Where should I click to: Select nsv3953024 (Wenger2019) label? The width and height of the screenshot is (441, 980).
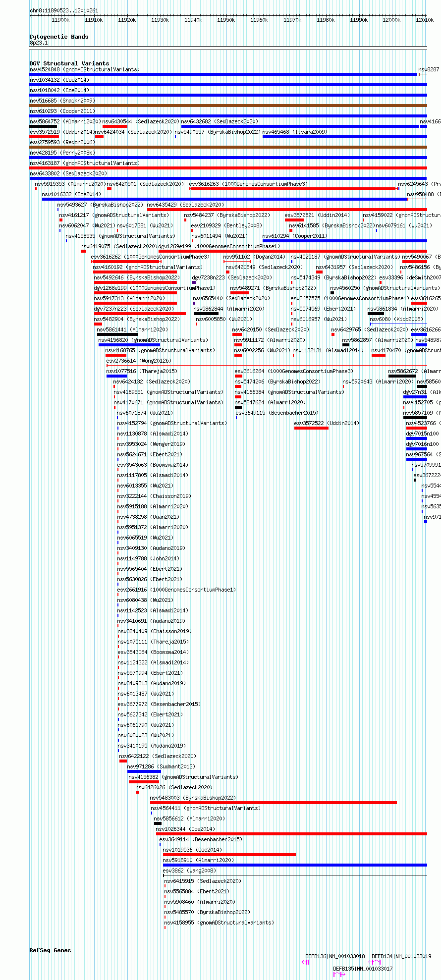[x=151, y=444]
